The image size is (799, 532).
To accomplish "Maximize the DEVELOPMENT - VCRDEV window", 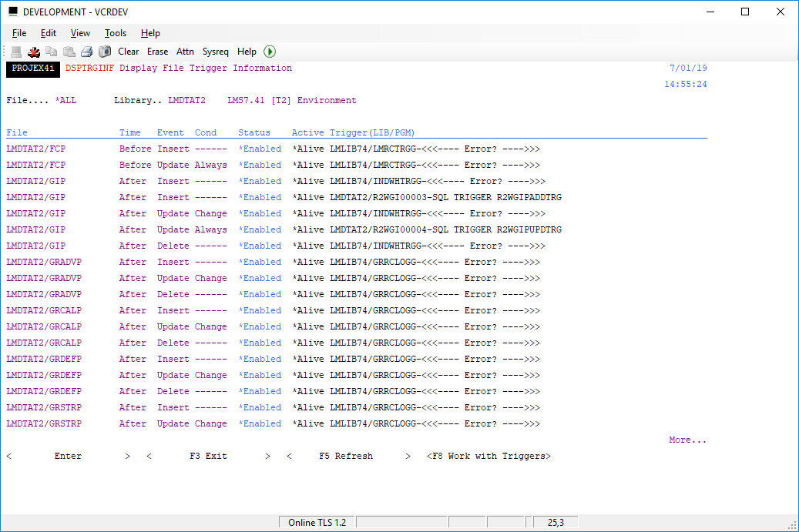I will tap(745, 12).
